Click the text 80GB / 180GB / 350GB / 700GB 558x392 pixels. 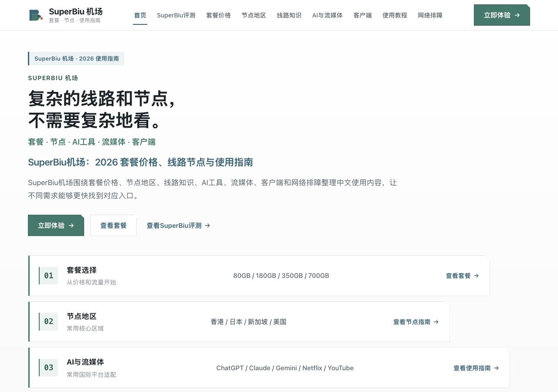(x=281, y=276)
